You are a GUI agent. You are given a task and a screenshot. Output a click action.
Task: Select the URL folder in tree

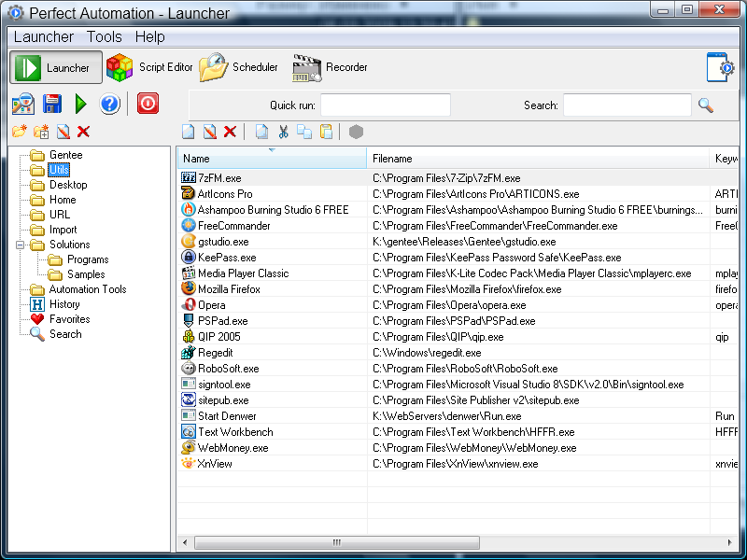tap(60, 215)
